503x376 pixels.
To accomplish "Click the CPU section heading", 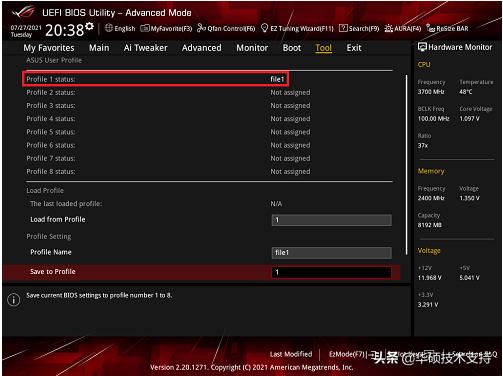I will tap(424, 65).
